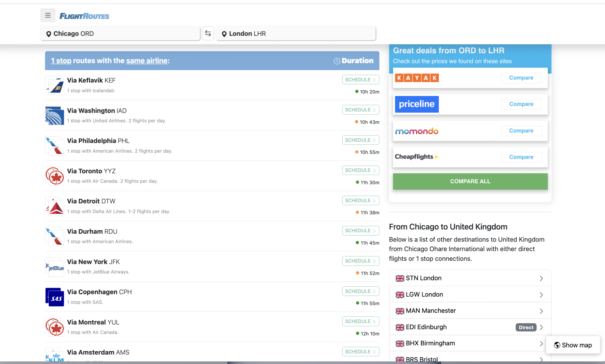The width and height of the screenshot is (605, 364).
Task: Select the Via Keflavik KEF route title
Action: click(x=91, y=80)
